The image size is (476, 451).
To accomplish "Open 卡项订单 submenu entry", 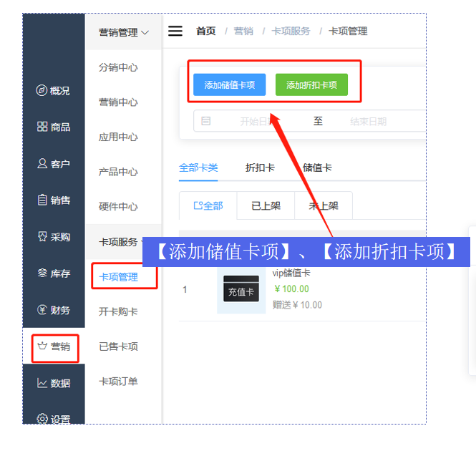I will click(x=118, y=382).
